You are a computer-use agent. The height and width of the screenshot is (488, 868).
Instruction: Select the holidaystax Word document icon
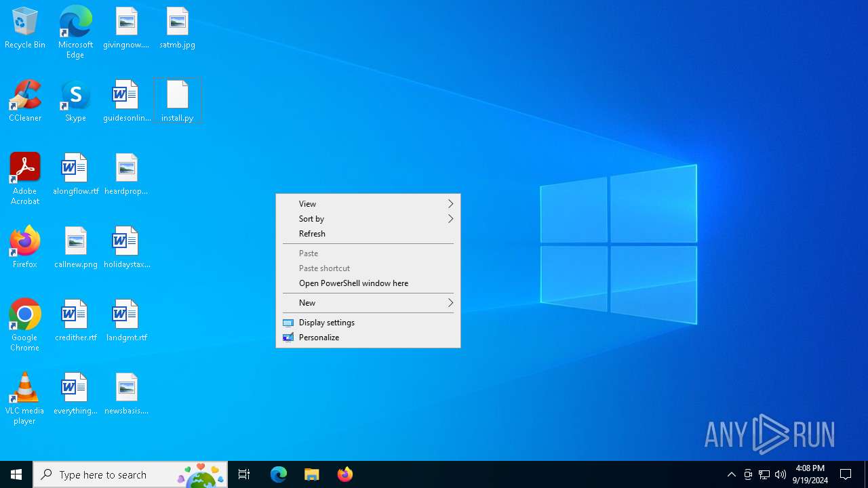pyautogui.click(x=126, y=248)
